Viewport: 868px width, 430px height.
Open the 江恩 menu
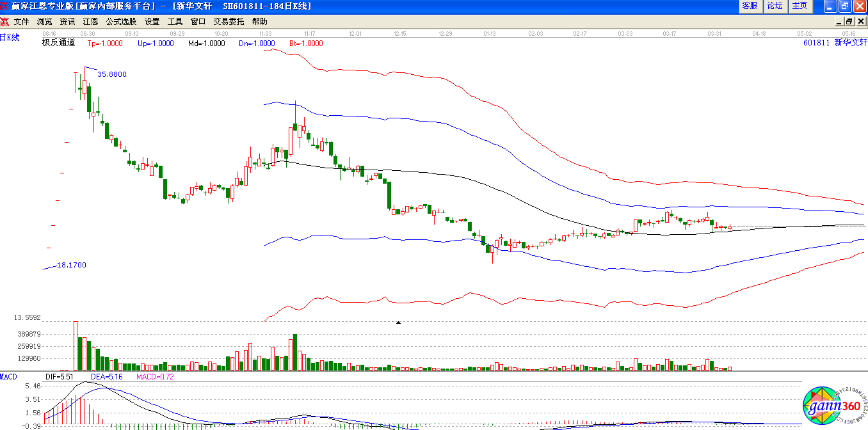tap(90, 21)
